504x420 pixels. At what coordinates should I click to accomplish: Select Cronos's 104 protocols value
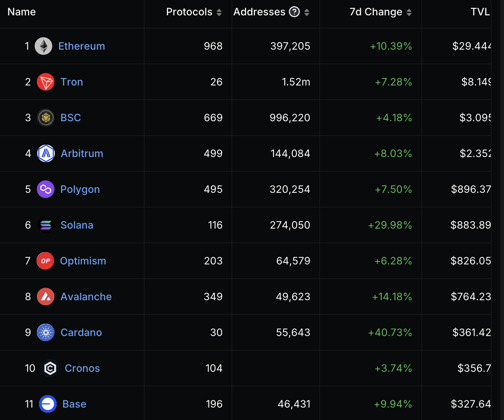(214, 368)
